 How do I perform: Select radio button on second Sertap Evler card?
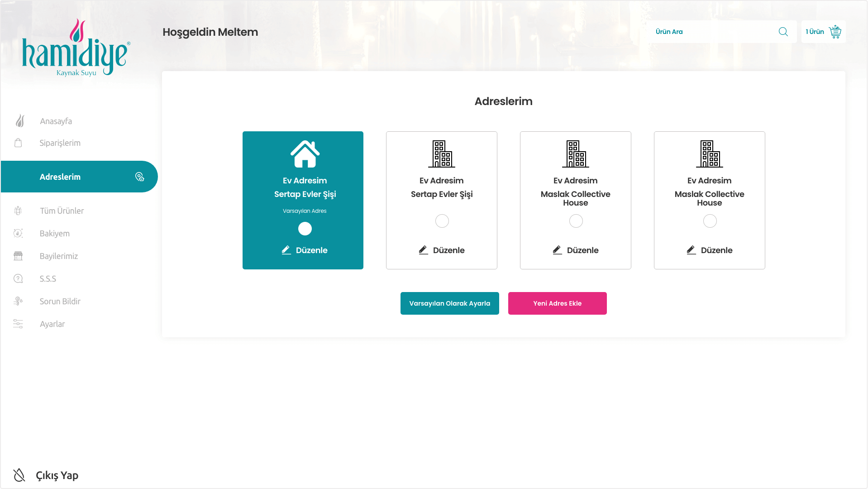click(x=442, y=221)
